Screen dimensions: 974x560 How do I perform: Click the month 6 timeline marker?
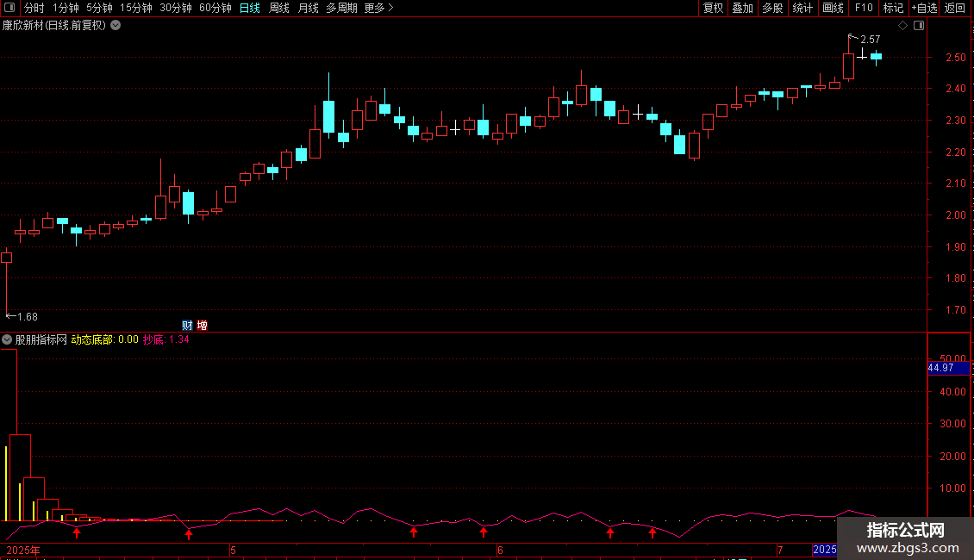click(x=500, y=550)
